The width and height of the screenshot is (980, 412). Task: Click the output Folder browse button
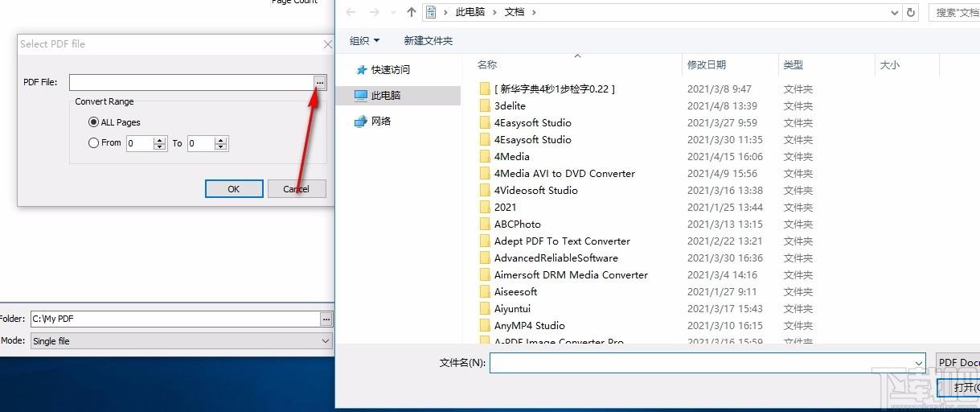(x=326, y=319)
